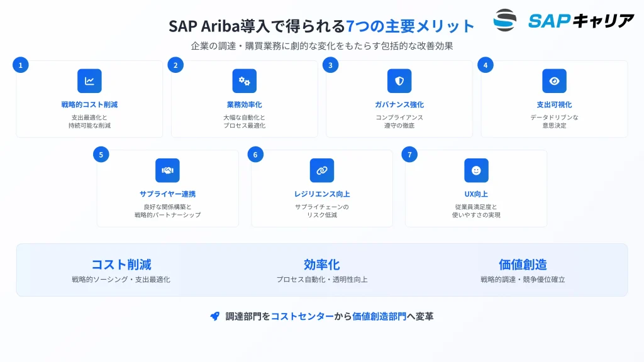Click the eye icon for 支出可視化
644x362 pixels.
click(x=554, y=81)
